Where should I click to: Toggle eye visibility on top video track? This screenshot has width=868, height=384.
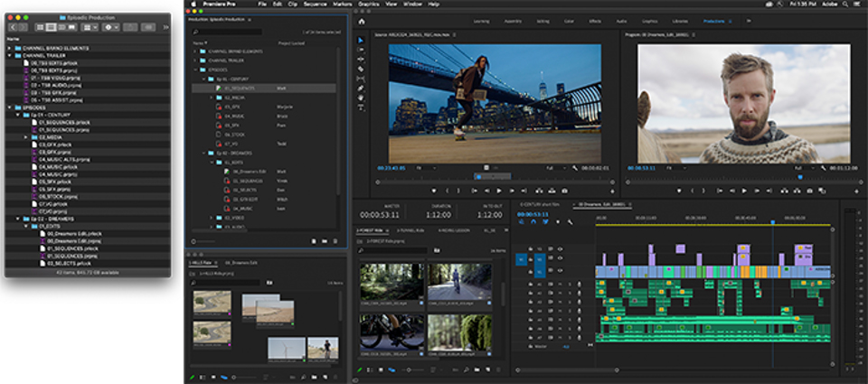(560, 248)
